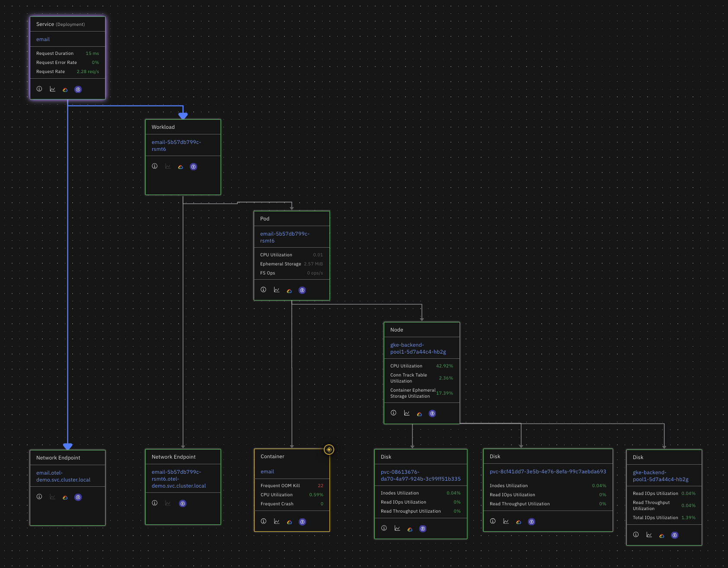Viewport: 728px width, 568px height.
Task: Click Container CPU Utilization value 0.59%
Action: (316, 495)
